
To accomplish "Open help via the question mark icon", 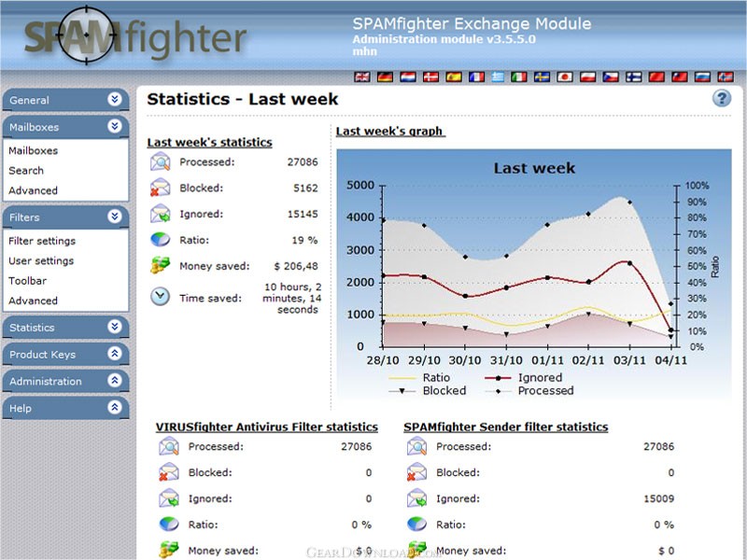I will (x=721, y=99).
